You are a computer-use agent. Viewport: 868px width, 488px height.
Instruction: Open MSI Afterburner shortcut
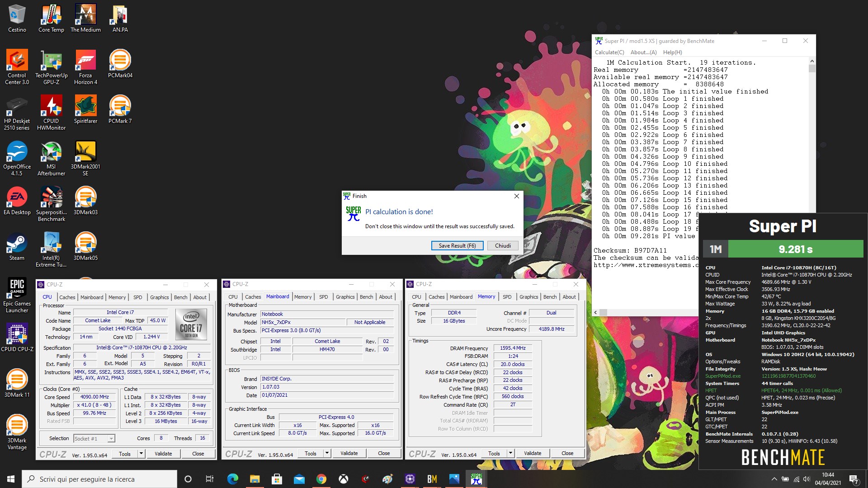pos(51,158)
